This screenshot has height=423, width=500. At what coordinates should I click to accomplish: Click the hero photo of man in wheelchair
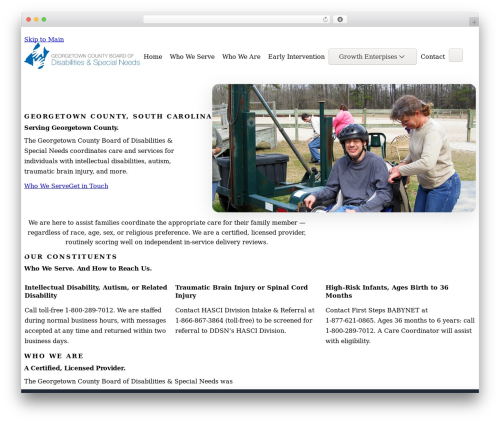[344, 148]
